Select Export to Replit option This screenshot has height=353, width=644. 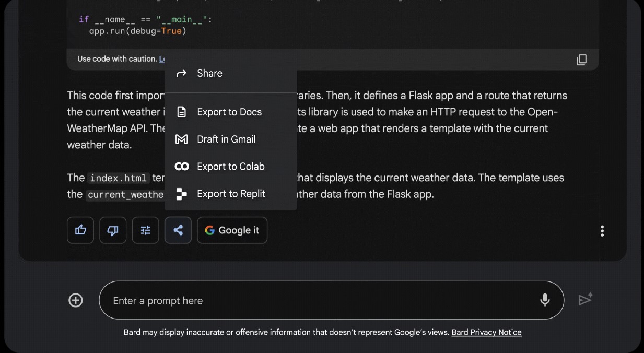pyautogui.click(x=230, y=194)
